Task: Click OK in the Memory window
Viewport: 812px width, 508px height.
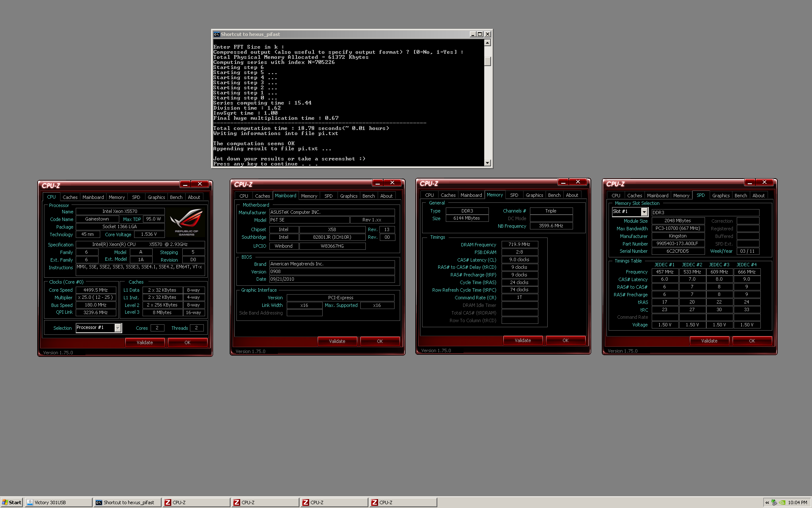Action: [x=565, y=340]
